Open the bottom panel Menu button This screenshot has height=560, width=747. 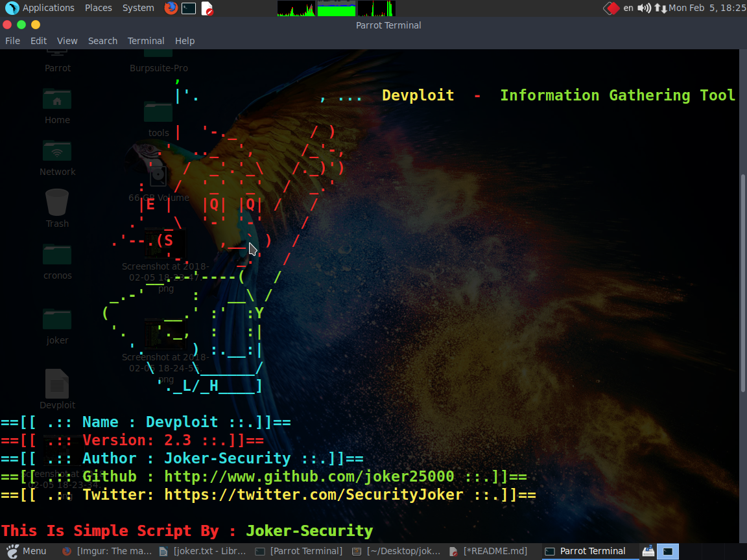(x=27, y=552)
